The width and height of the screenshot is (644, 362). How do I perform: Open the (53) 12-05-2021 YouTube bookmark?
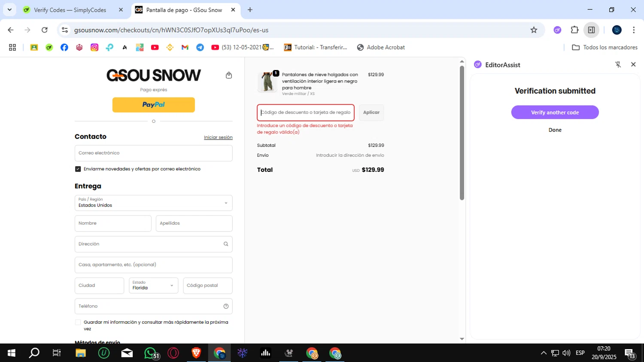pyautogui.click(x=243, y=47)
